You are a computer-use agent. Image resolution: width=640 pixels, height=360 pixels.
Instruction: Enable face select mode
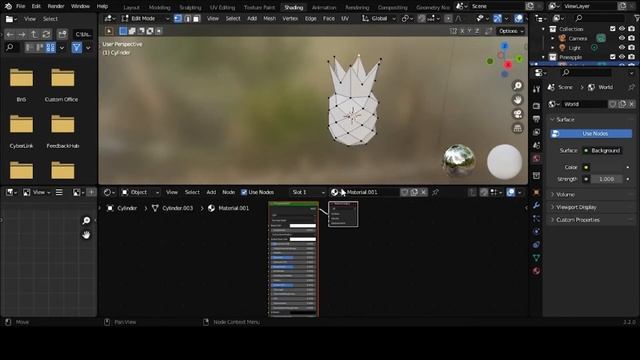click(x=196, y=19)
